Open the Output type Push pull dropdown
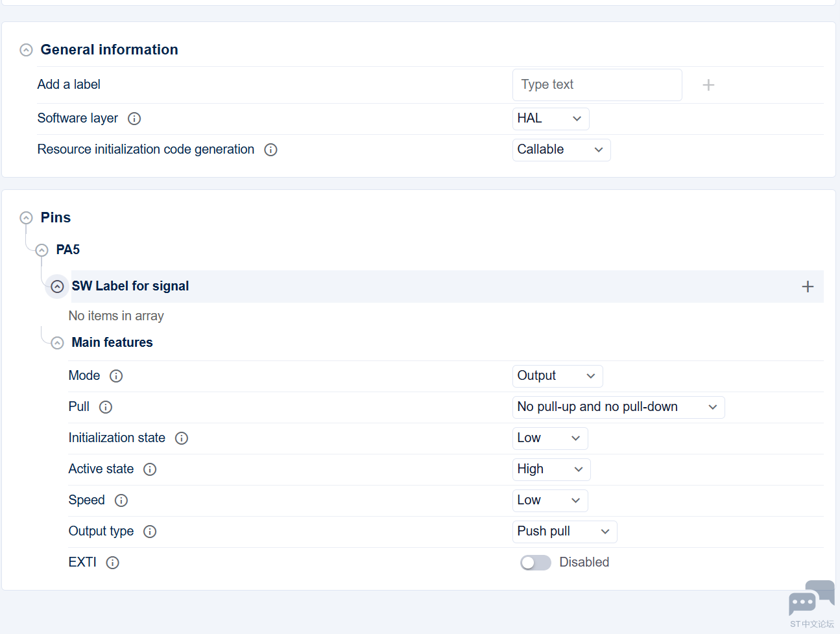Image resolution: width=840 pixels, height=634 pixels. (x=564, y=532)
